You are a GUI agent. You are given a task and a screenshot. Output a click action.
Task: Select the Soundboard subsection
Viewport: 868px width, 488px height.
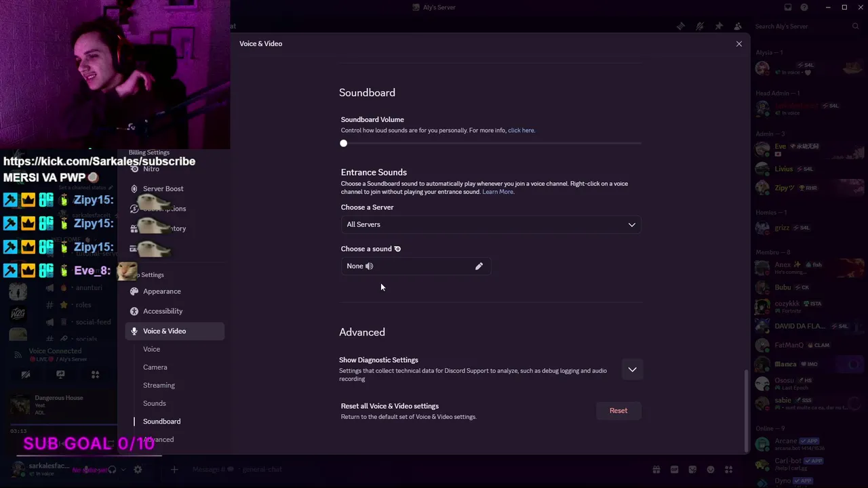click(161, 422)
